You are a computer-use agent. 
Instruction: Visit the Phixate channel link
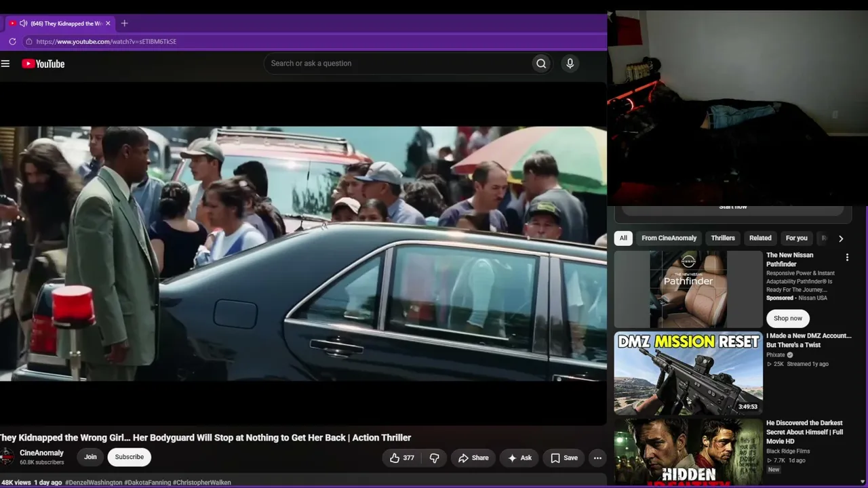pyautogui.click(x=775, y=354)
